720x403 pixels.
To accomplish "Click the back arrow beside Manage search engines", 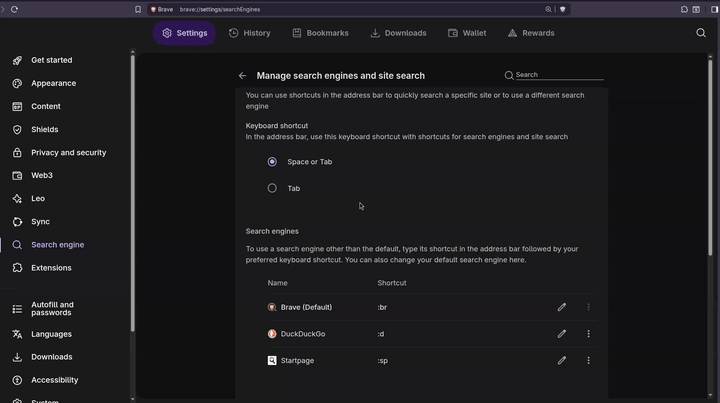I will point(242,76).
